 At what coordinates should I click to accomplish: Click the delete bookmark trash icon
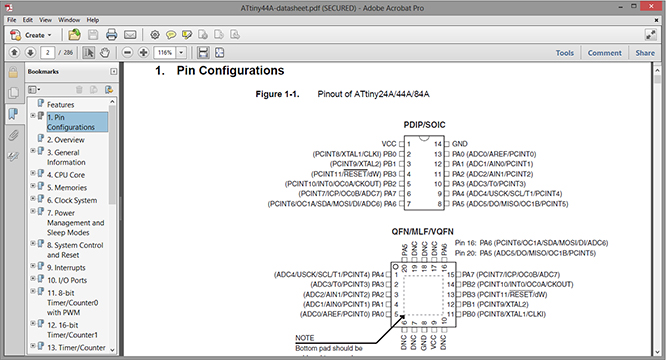pos(79,90)
